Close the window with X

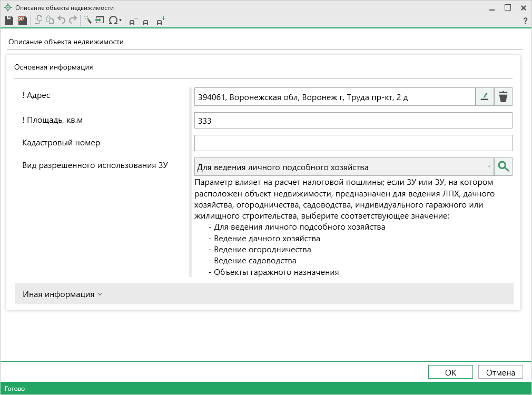524,8
